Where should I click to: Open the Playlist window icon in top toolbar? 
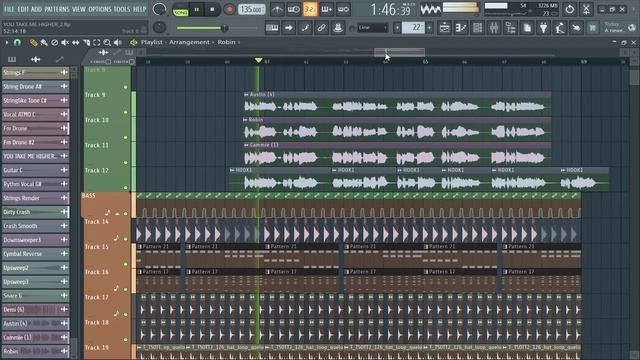click(x=444, y=28)
